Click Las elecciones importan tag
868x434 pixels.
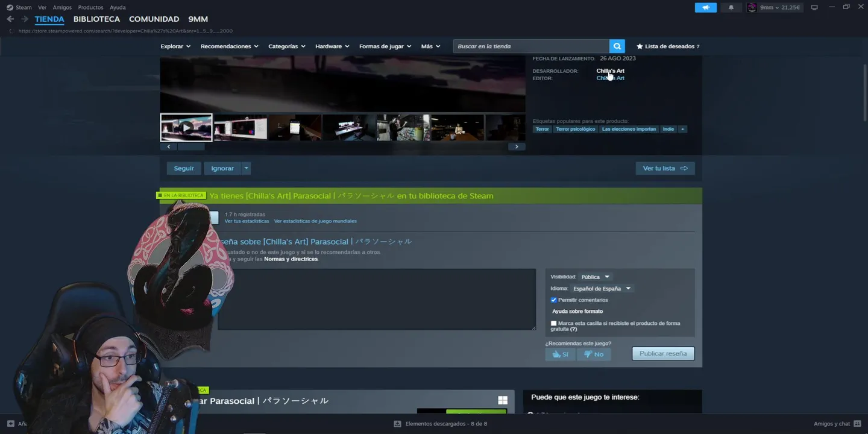click(x=629, y=129)
